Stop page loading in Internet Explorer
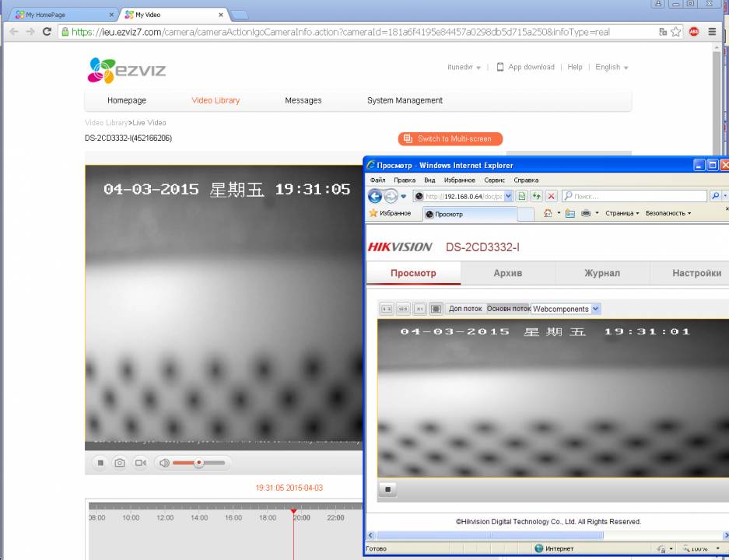Screen dimensions: 729x560 point(551,196)
